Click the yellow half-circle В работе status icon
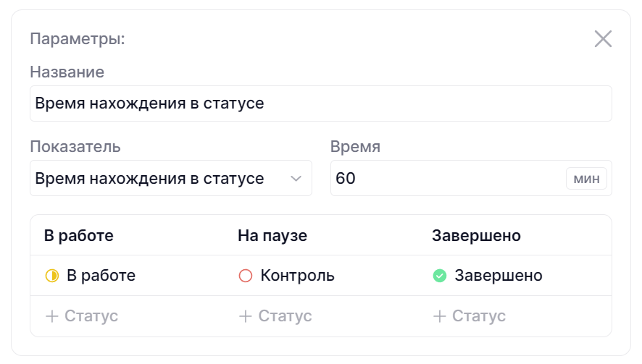The image size is (642, 364). point(51,276)
